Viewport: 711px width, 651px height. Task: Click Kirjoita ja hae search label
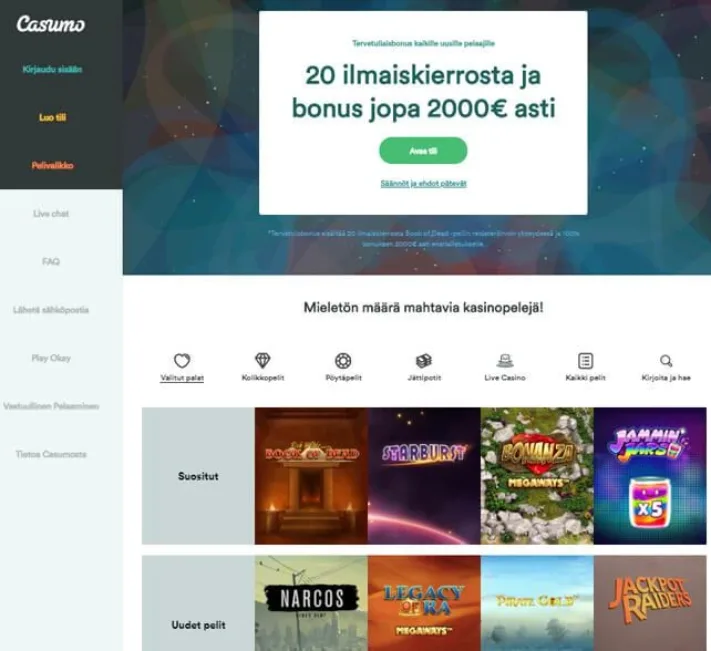click(x=666, y=378)
